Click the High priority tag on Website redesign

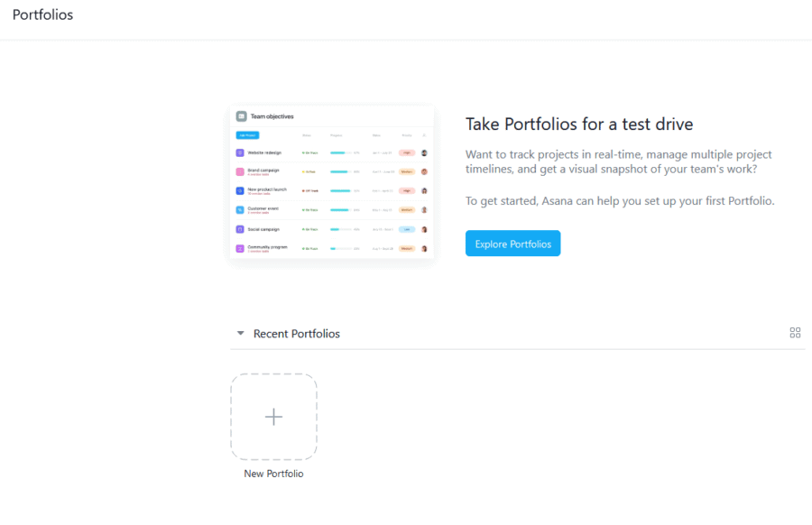(x=407, y=152)
